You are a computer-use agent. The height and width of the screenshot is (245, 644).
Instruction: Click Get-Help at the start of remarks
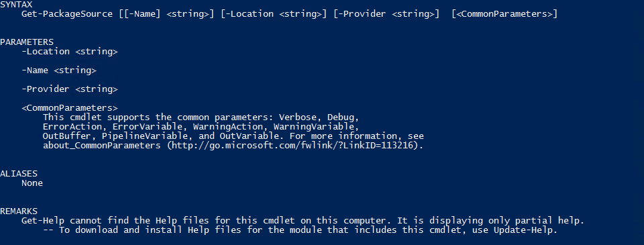pos(43,221)
